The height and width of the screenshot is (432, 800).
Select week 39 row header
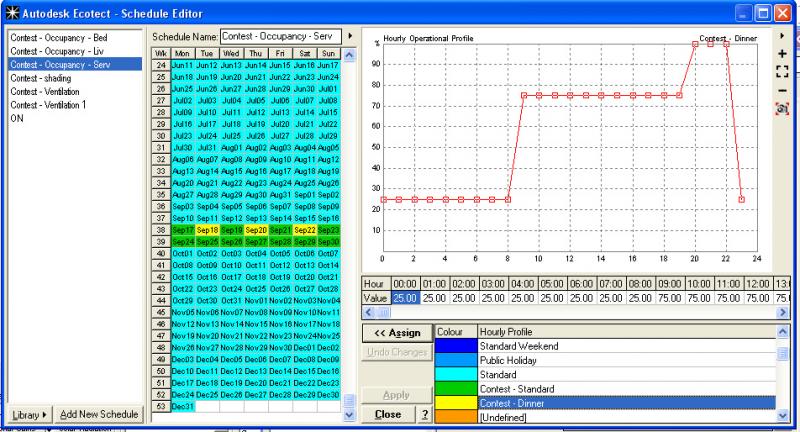161,242
